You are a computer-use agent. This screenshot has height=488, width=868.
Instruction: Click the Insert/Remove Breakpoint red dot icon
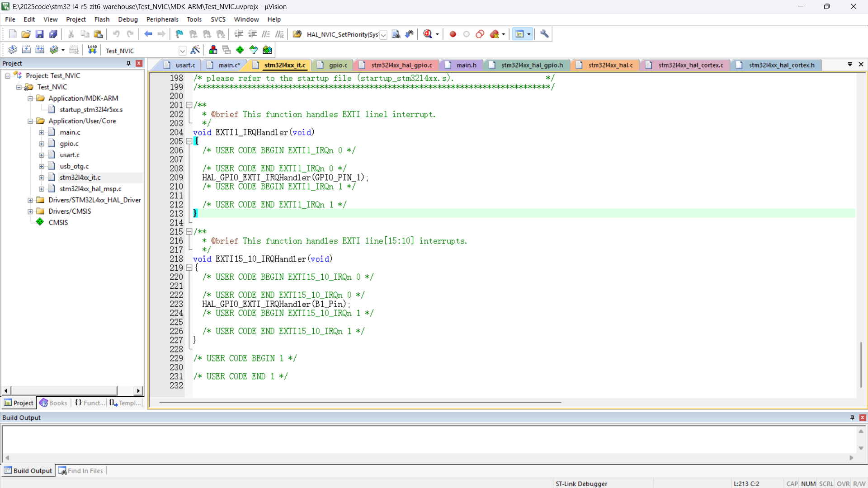[x=453, y=34]
